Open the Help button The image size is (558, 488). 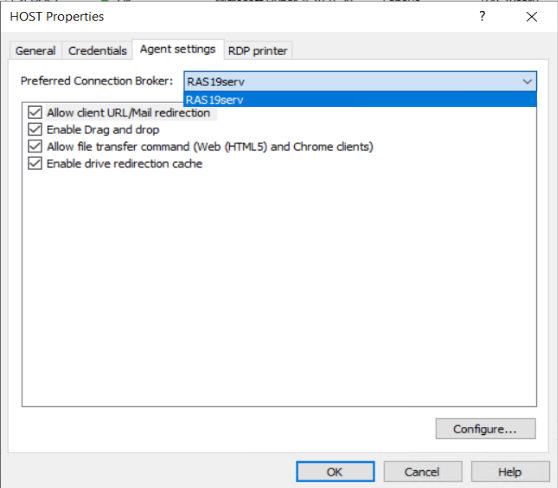[x=510, y=472]
